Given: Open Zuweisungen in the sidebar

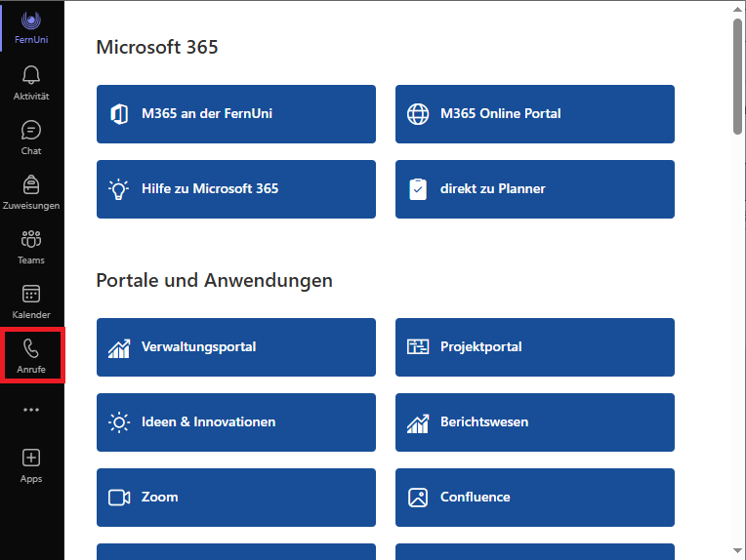Looking at the screenshot, I should 31,191.
